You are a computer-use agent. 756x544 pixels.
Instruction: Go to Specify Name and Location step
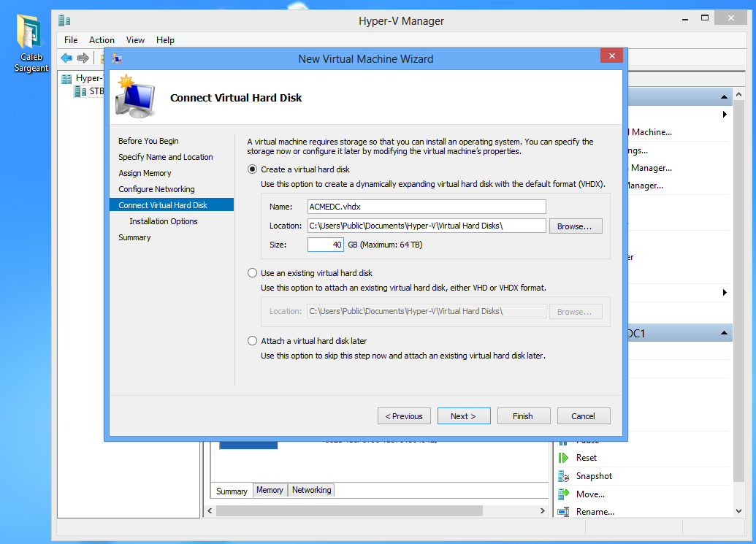[165, 157]
